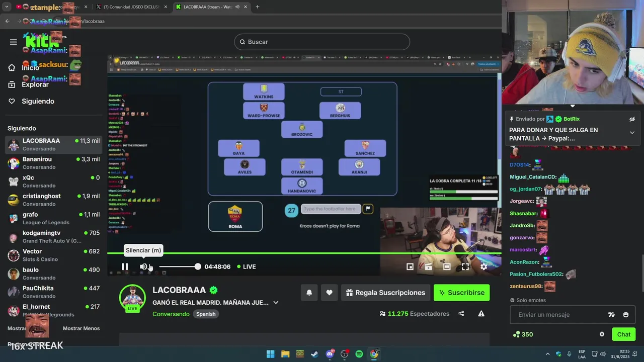The width and height of the screenshot is (644, 362).
Task: Show hidden system tray icons chevron
Action: click(x=548, y=354)
